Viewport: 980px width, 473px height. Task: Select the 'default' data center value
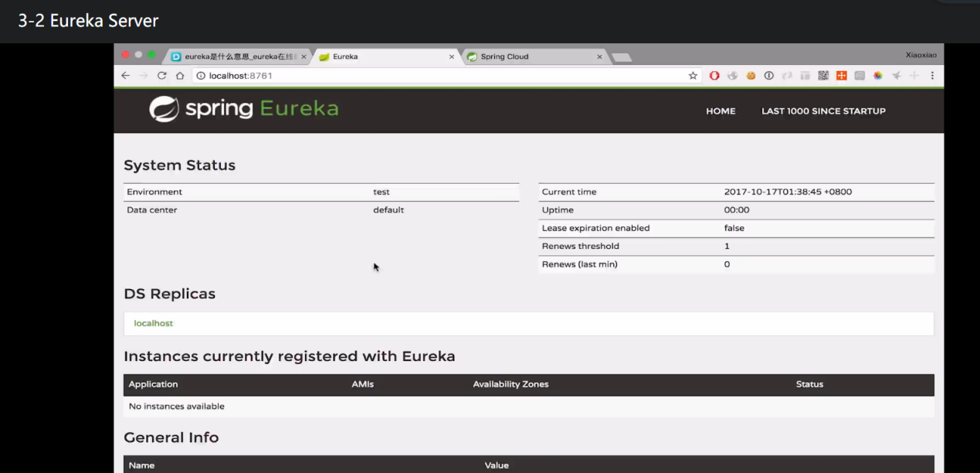388,210
